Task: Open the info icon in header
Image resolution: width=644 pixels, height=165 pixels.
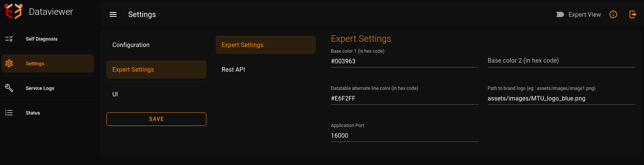Action: 613,14
